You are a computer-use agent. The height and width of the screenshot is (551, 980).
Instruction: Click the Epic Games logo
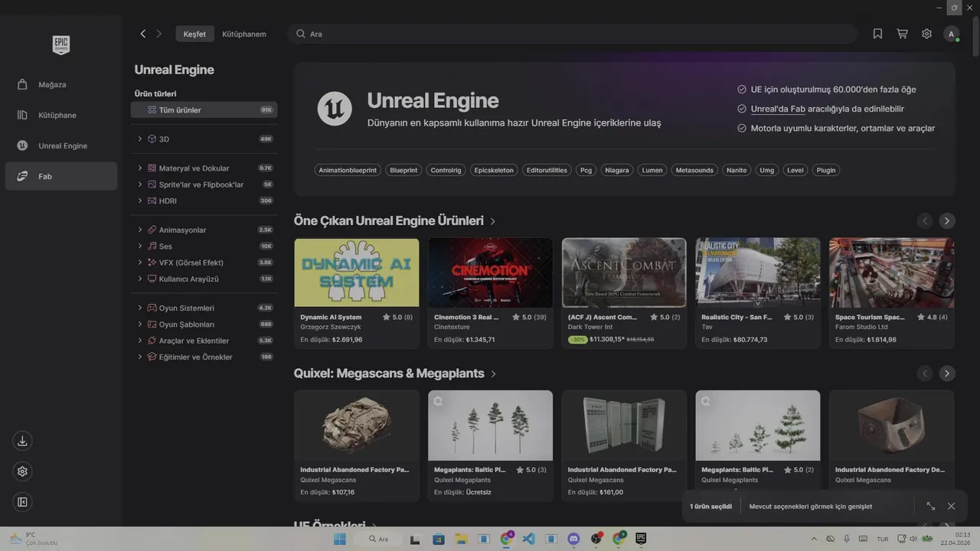(x=61, y=45)
